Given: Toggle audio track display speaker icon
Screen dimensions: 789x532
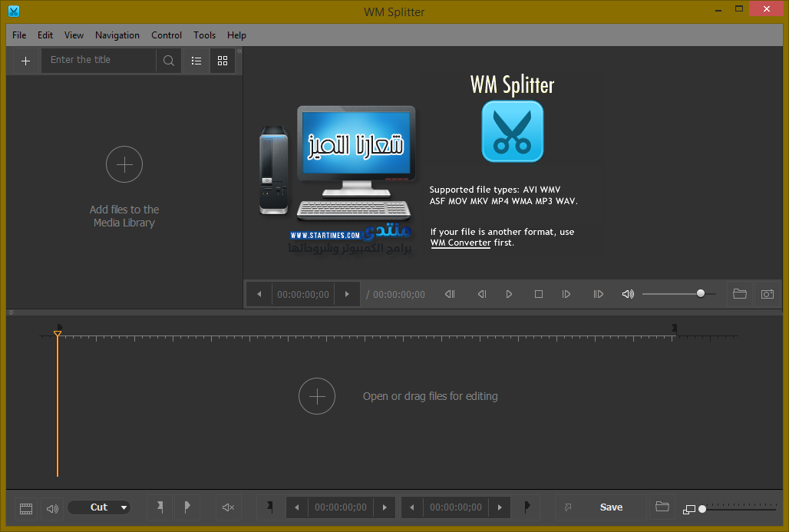Looking at the screenshot, I should (x=52, y=508).
